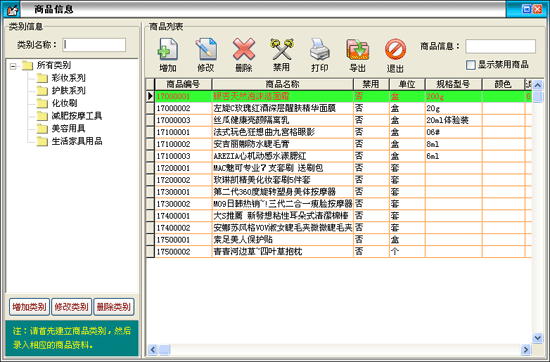Maximize the 商品信息 window
550x362 pixels.
[526, 9]
